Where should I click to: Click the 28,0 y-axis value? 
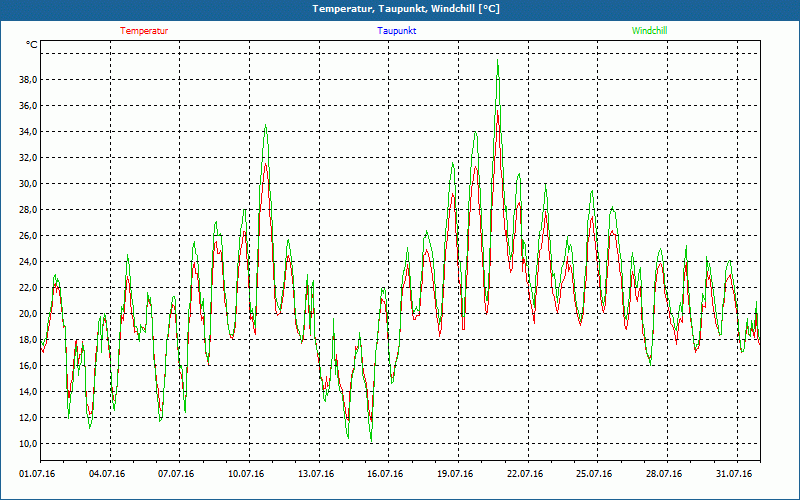click(28, 210)
